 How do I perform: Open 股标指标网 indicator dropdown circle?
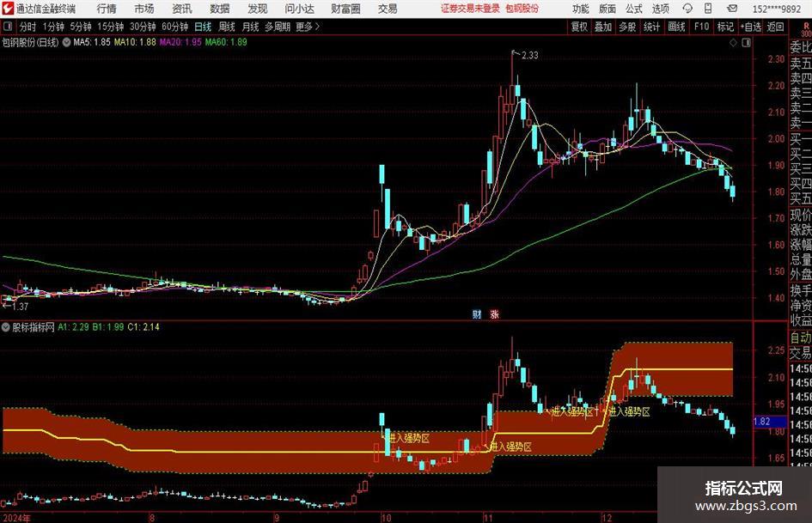pos(6,327)
